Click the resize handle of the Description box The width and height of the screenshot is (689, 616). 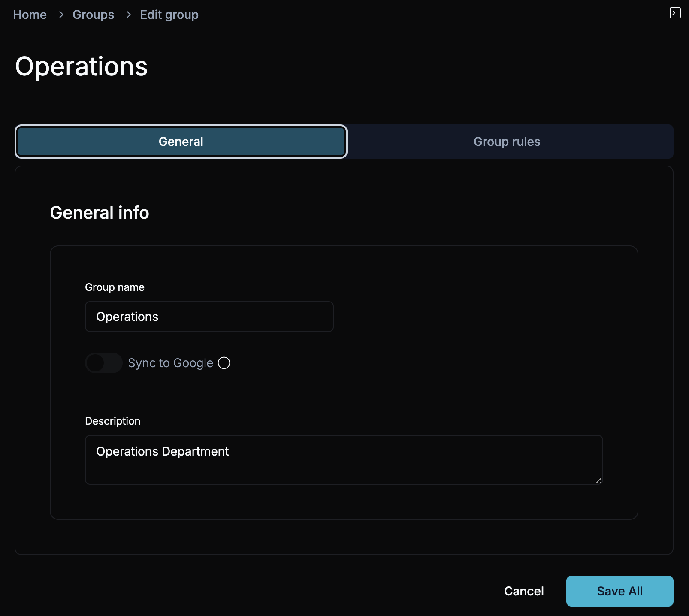tap(598, 480)
